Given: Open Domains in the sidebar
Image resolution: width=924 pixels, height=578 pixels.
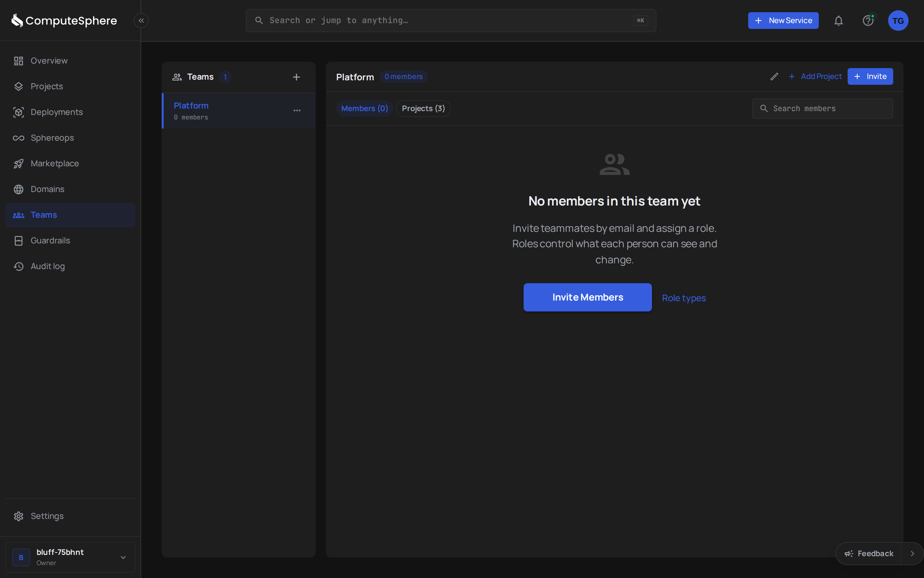Looking at the screenshot, I should click(70, 189).
